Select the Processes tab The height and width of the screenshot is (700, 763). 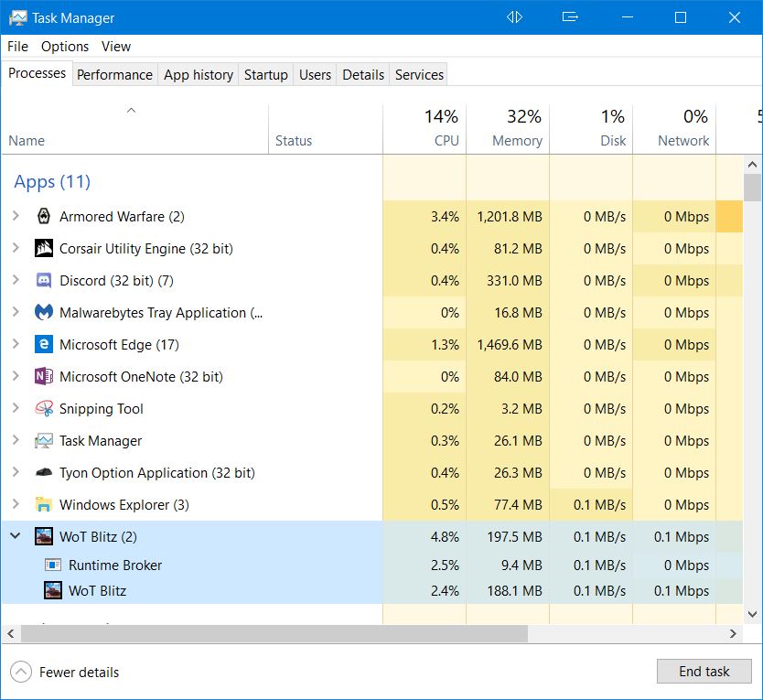click(x=37, y=73)
